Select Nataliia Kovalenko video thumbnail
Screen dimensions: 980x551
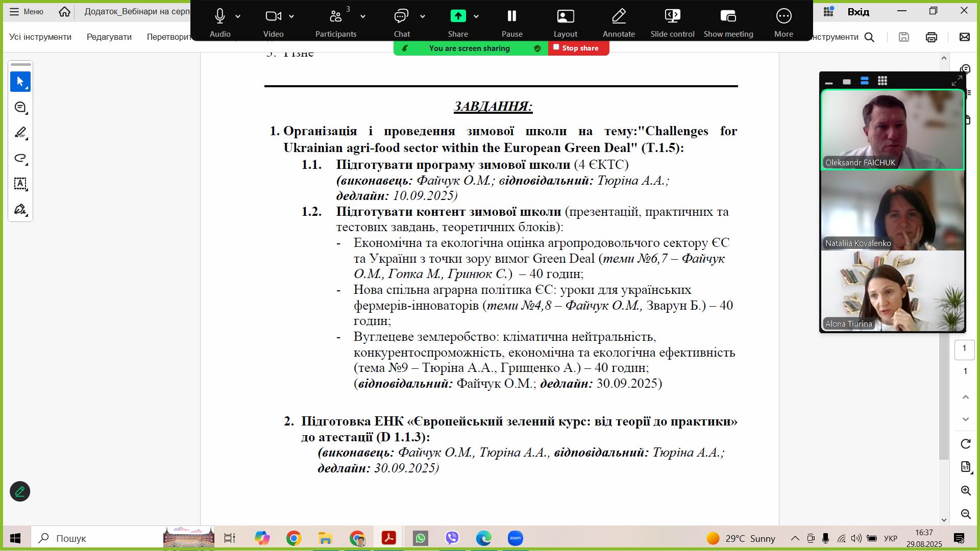892,210
